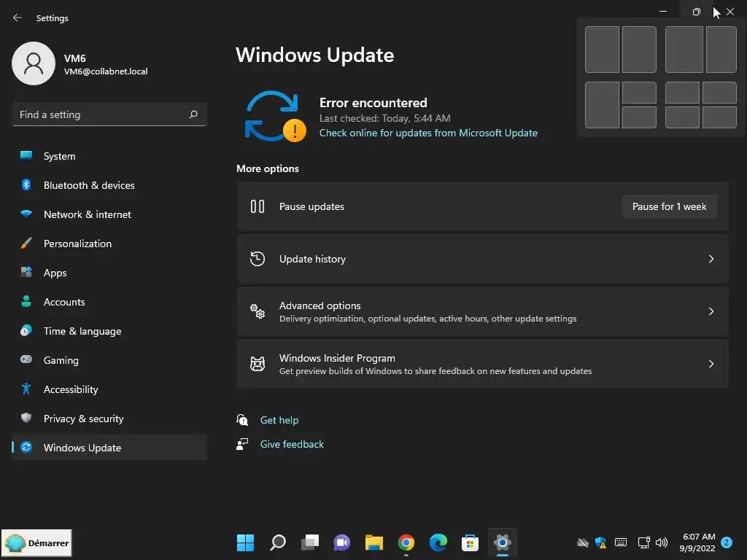Snap to top-left zone of four-quadrant layout

point(682,93)
